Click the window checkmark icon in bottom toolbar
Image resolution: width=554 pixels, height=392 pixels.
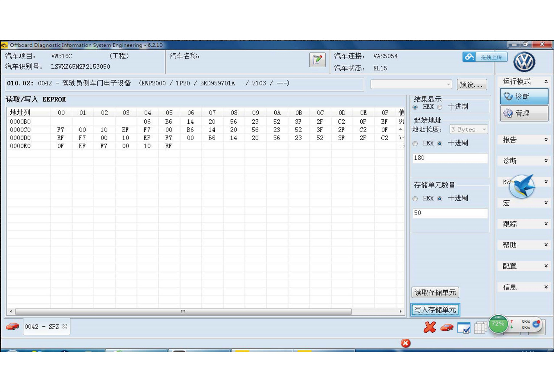click(464, 328)
